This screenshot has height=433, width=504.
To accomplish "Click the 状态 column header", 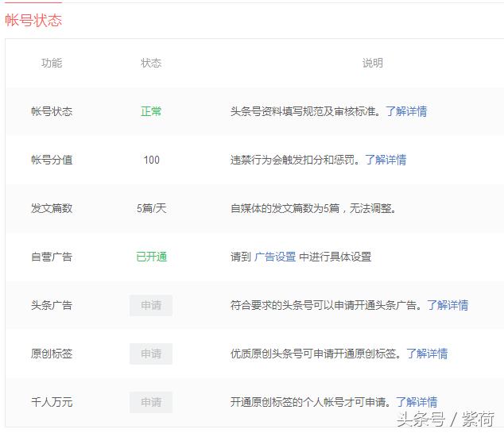I will 151,63.
